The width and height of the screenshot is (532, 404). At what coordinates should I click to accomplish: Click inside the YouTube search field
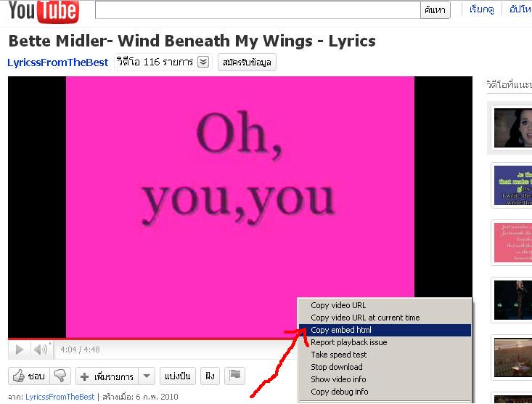pyautogui.click(x=258, y=10)
